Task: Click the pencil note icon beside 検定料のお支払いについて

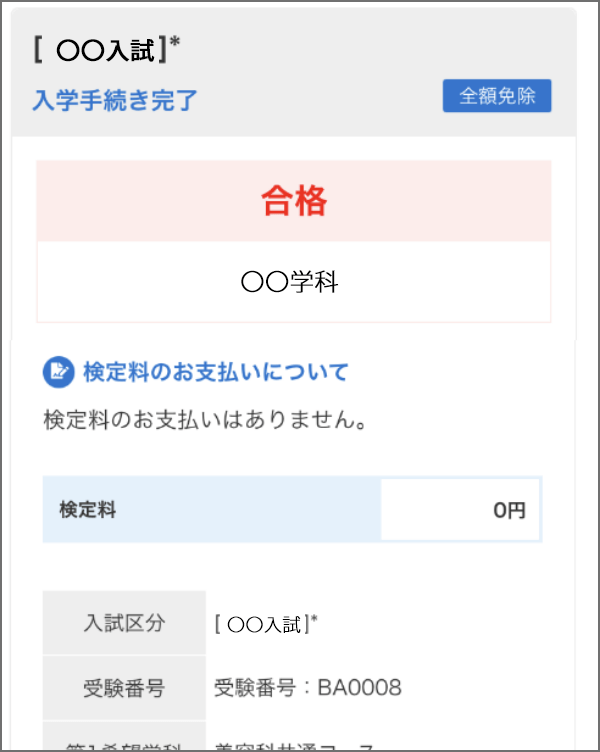Action: 59,373
